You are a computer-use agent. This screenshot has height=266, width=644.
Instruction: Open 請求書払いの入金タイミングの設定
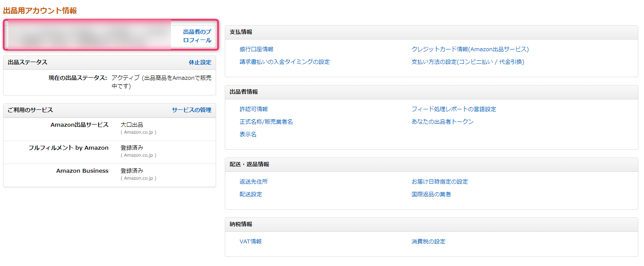(285, 62)
